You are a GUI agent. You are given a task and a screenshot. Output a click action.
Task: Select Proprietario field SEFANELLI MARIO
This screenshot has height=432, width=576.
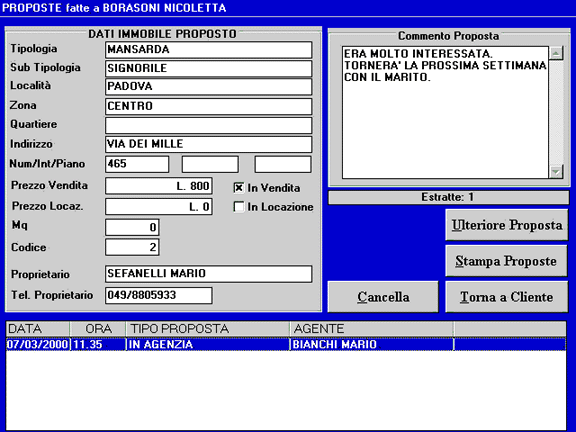pyautogui.click(x=209, y=274)
